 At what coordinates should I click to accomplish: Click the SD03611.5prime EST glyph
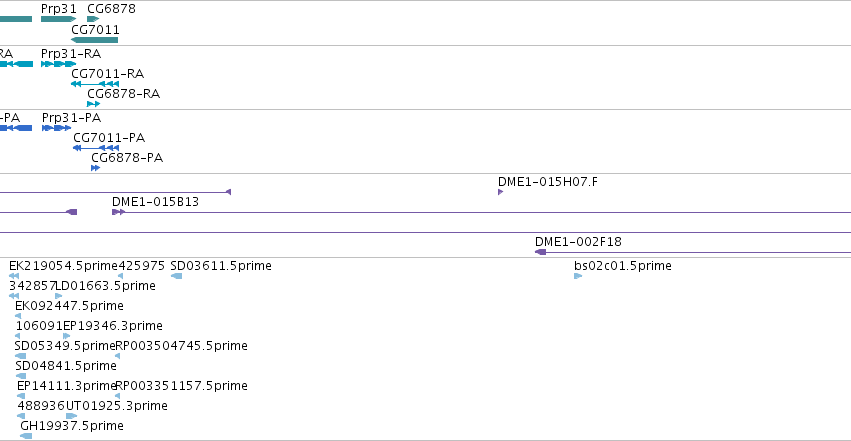pos(176,276)
